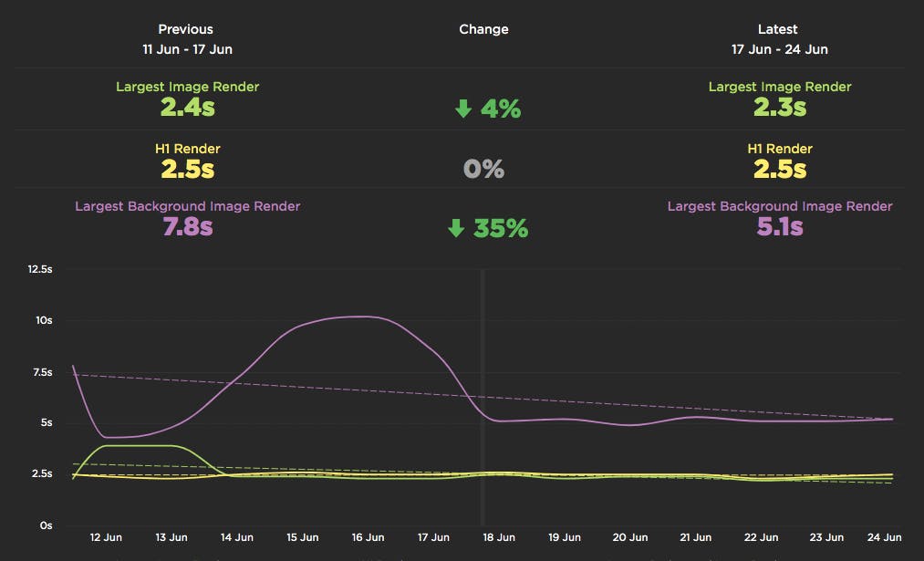Click the 7.8s background image render value

pos(187,227)
